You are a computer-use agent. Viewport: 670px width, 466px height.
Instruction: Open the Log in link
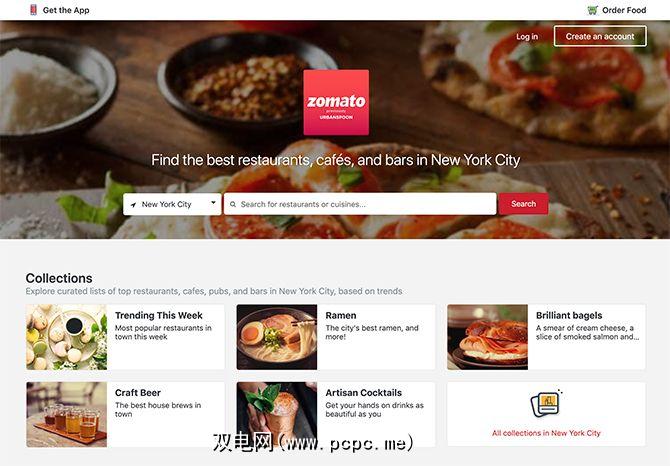(527, 37)
